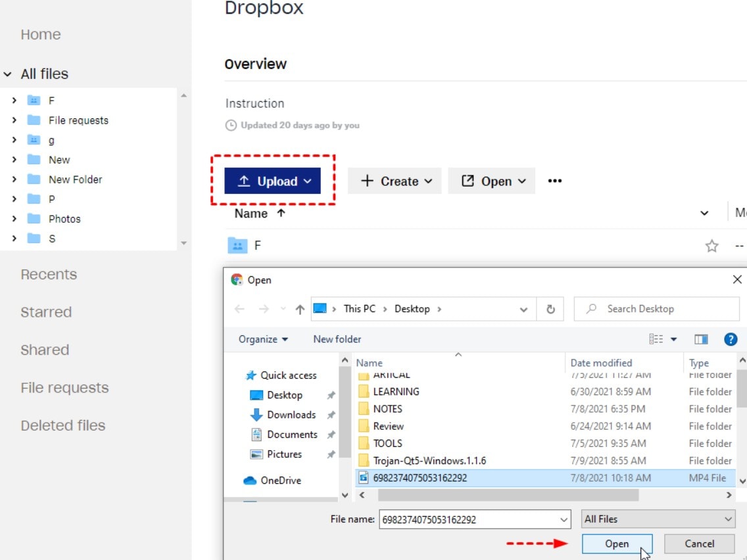Click the Upload button
The image size is (747, 560).
[x=272, y=181]
